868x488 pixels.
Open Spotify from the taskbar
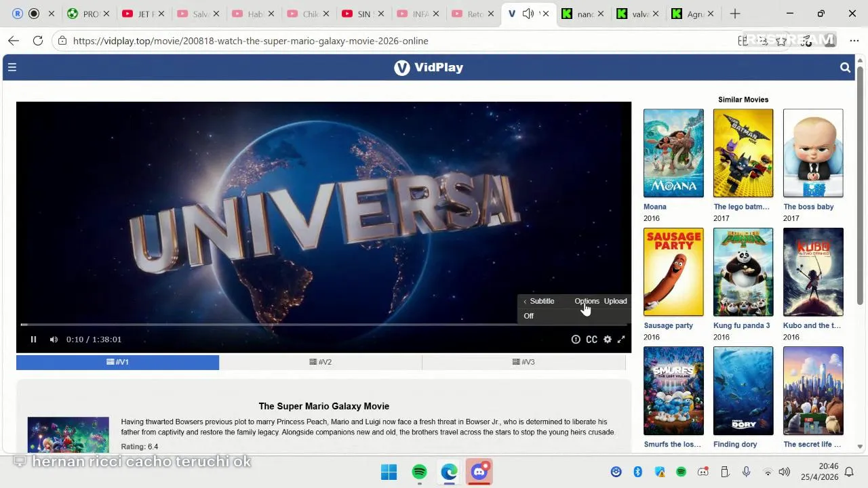(x=420, y=472)
